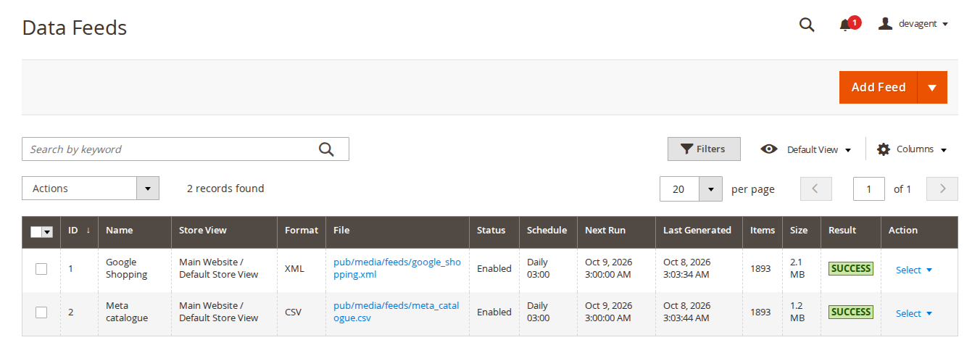Sort by the Next Run column header
This screenshot has width=980, height=348.
point(617,231)
